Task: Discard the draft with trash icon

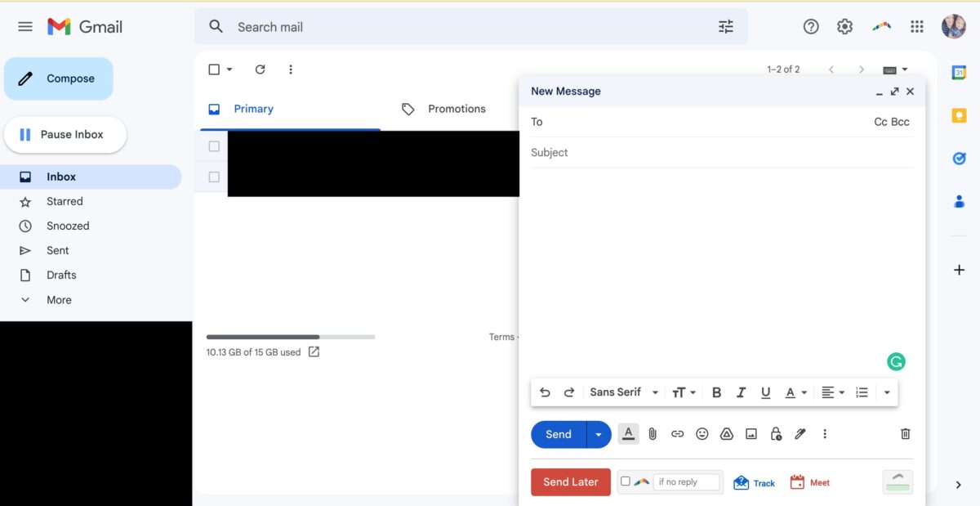Action: [x=905, y=434]
